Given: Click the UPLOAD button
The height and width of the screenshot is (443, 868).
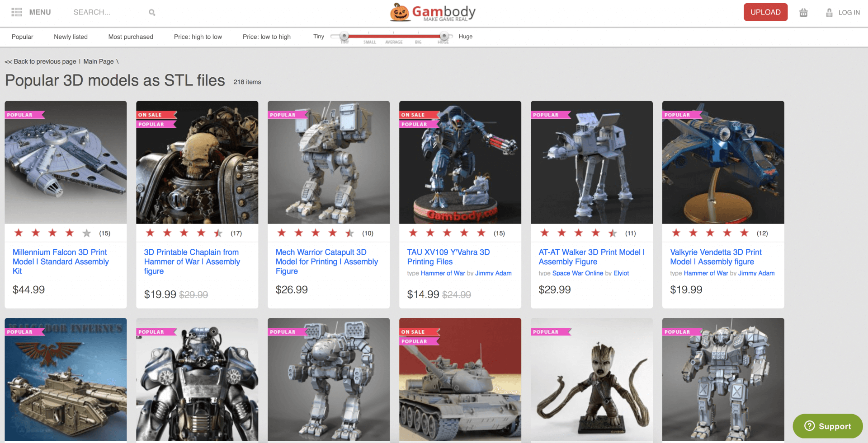Looking at the screenshot, I should (765, 12).
